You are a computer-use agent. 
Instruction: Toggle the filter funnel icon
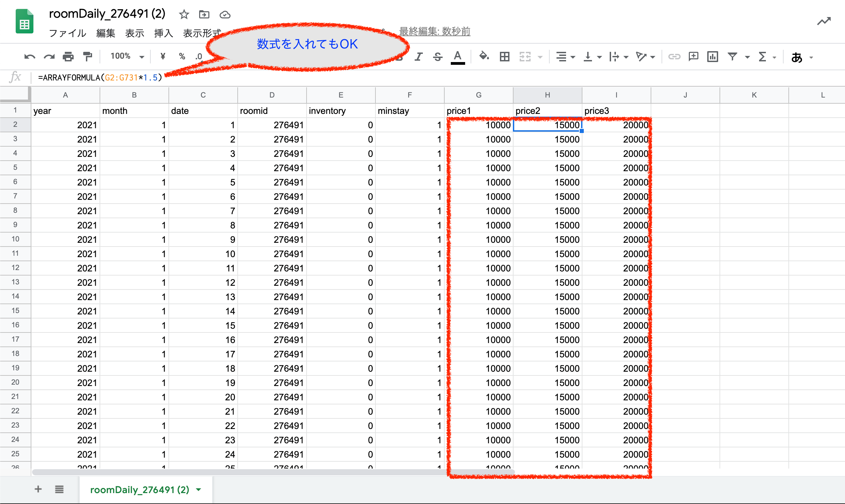(732, 57)
